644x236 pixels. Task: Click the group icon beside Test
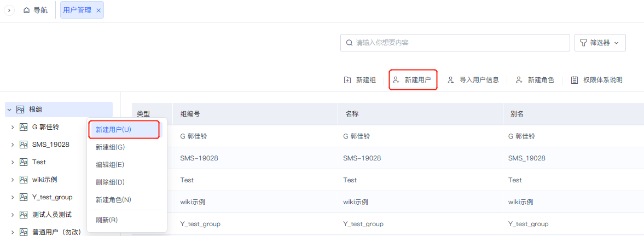(x=24, y=162)
